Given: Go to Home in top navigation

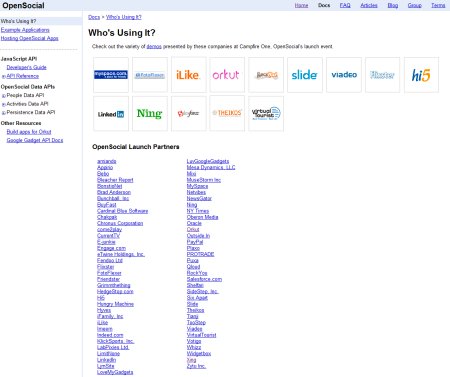Looking at the screenshot, I should [301, 5].
